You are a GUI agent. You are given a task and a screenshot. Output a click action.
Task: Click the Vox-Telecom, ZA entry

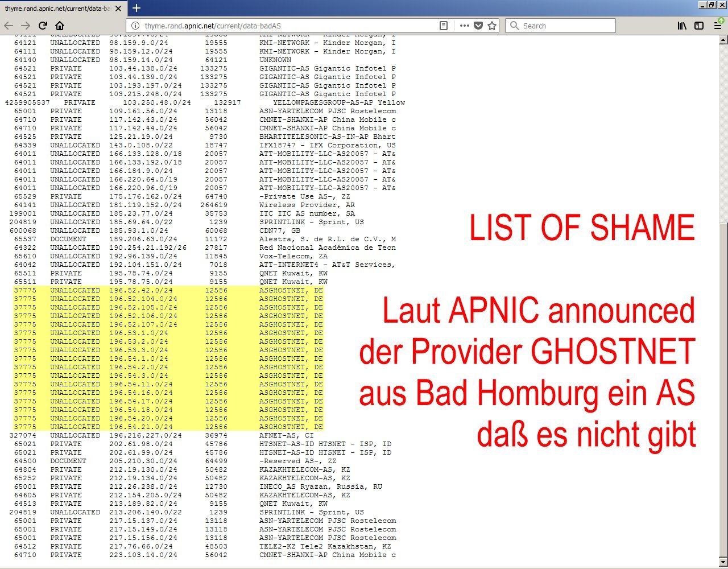click(x=293, y=256)
